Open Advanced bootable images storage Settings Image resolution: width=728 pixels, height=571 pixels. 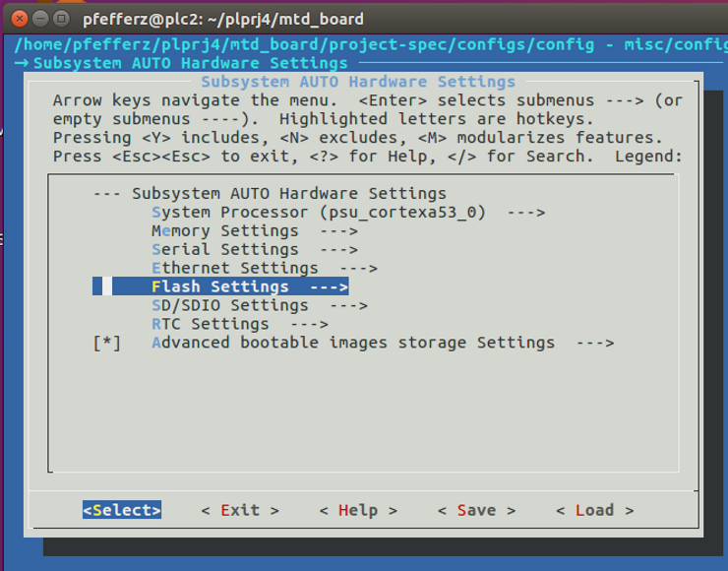click(x=383, y=343)
